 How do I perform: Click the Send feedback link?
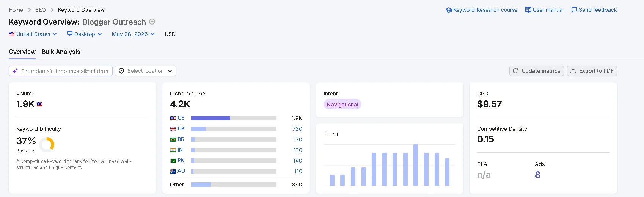coord(594,10)
